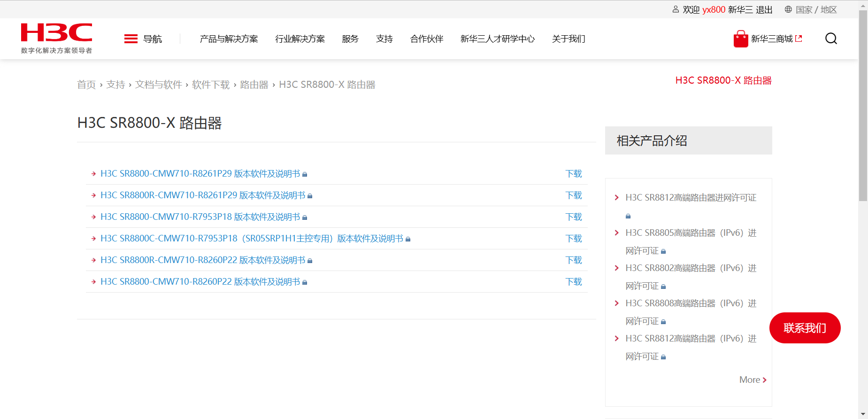868x419 pixels.
Task: Click the H3C logo
Action: click(56, 39)
